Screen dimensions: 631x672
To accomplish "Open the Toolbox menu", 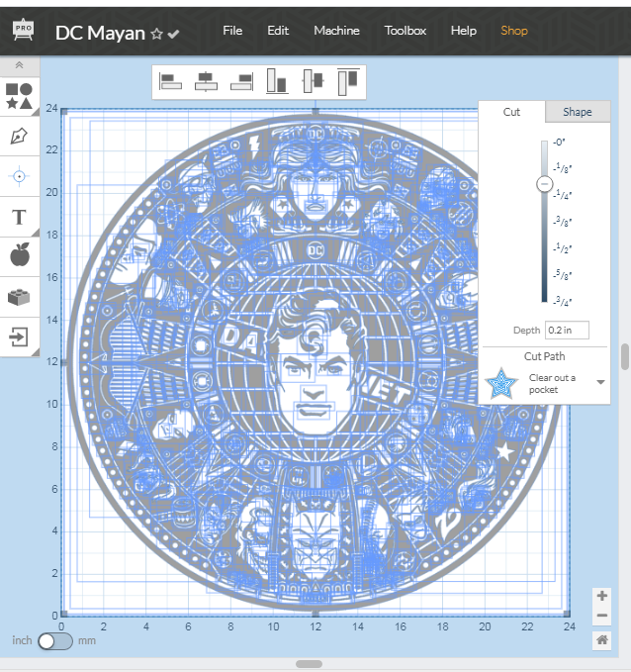I will (x=406, y=31).
